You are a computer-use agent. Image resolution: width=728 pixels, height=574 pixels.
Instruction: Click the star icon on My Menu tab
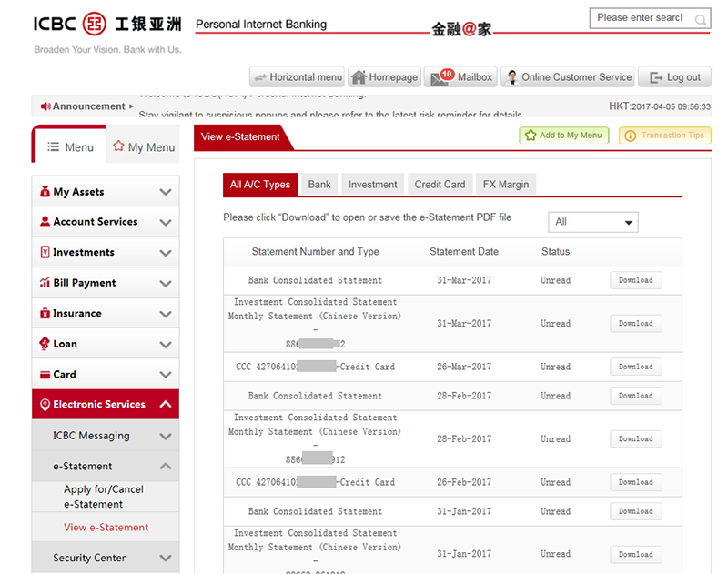point(118,146)
